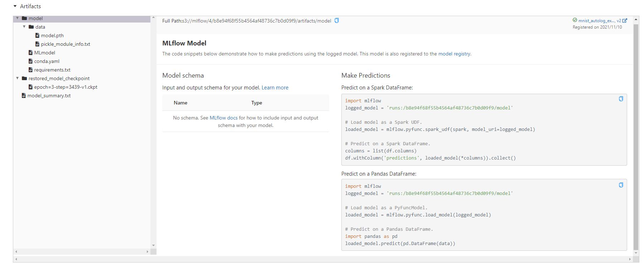This screenshot has width=644, height=264.
Task: Click the model.pth file icon
Action: tap(37, 35)
